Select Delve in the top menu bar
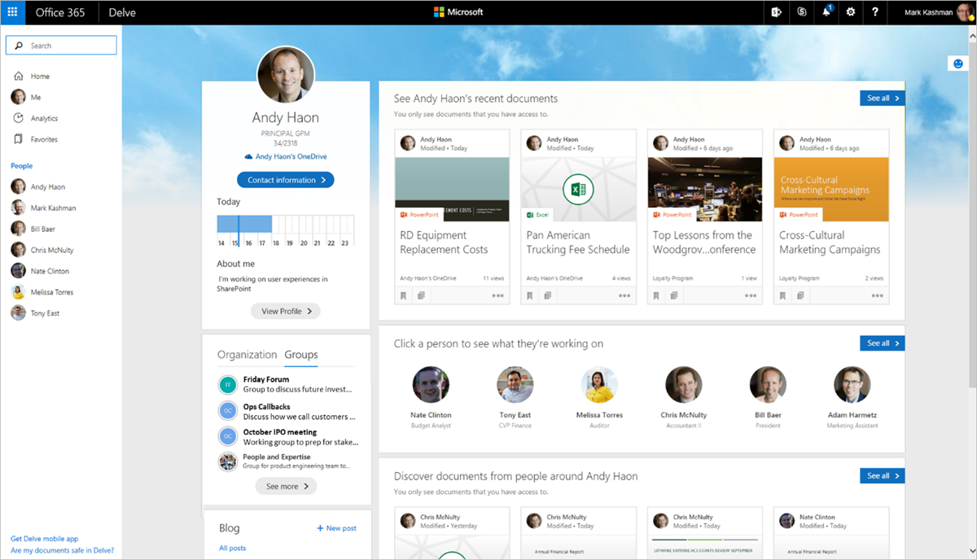Screen dimensions: 977x560 [122, 12]
